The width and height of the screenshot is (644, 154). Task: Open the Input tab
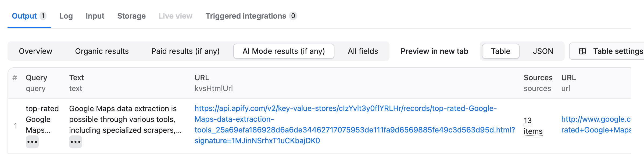[x=95, y=16]
